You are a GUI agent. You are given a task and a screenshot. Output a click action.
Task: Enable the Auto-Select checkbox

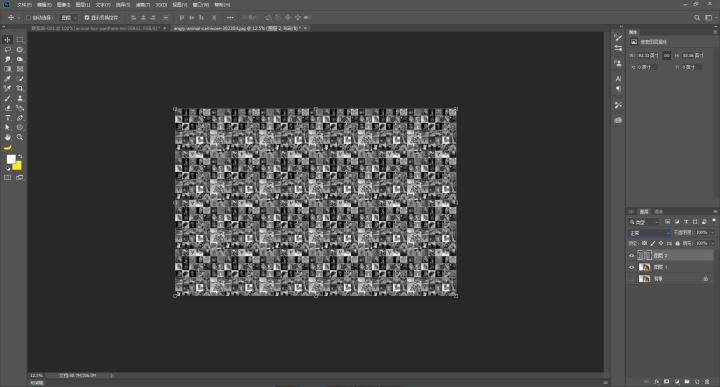click(28, 18)
